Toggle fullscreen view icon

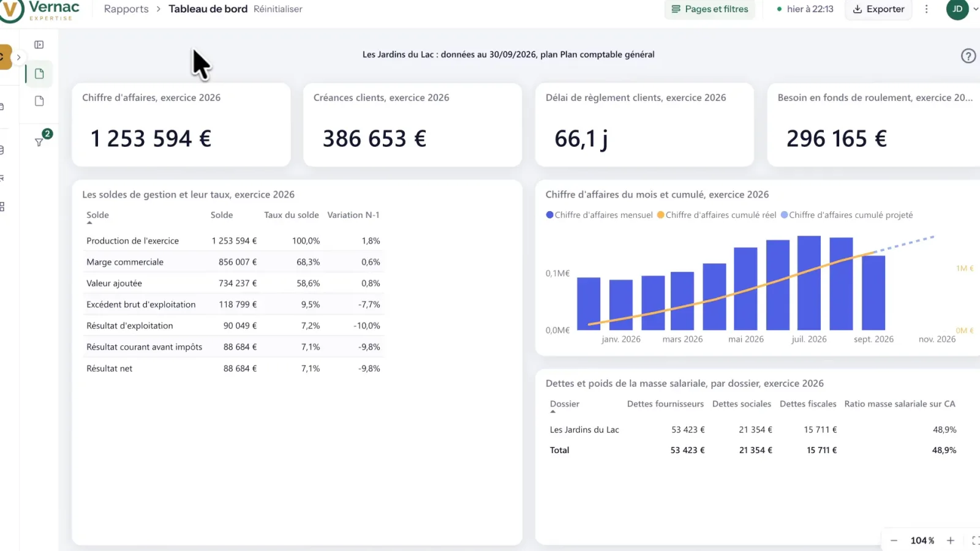[x=976, y=541]
